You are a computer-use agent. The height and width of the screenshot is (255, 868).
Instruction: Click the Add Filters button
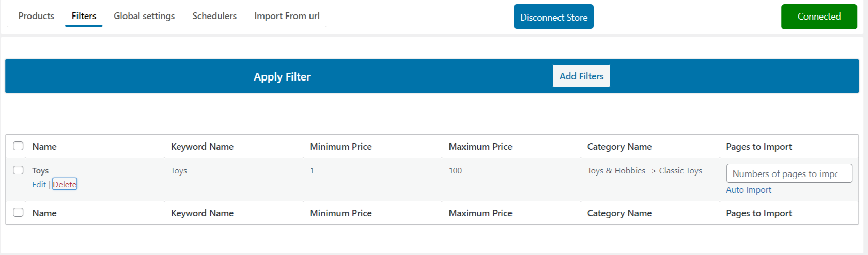tap(581, 76)
